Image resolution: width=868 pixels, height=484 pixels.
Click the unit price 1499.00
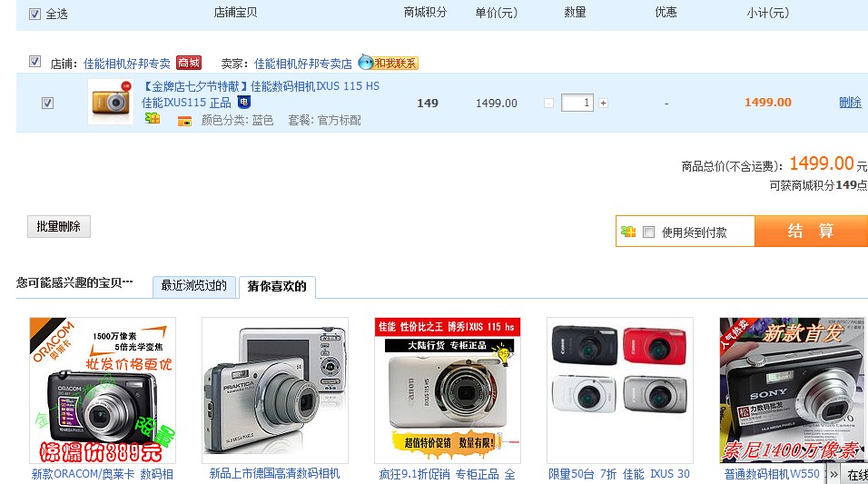click(x=497, y=103)
